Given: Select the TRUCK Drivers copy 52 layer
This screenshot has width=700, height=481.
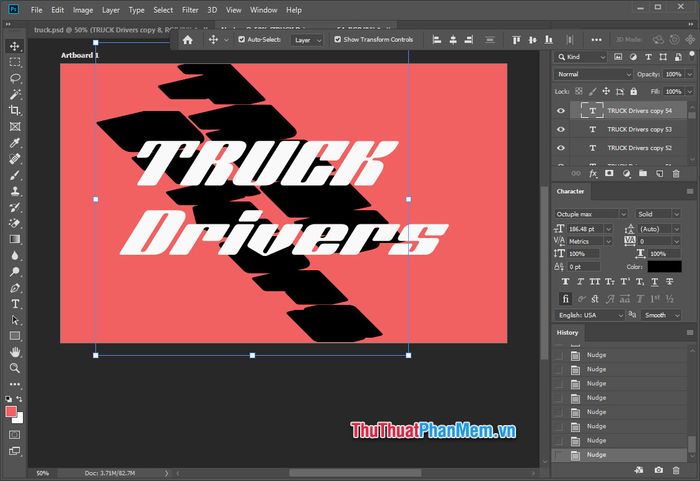Looking at the screenshot, I should click(639, 148).
